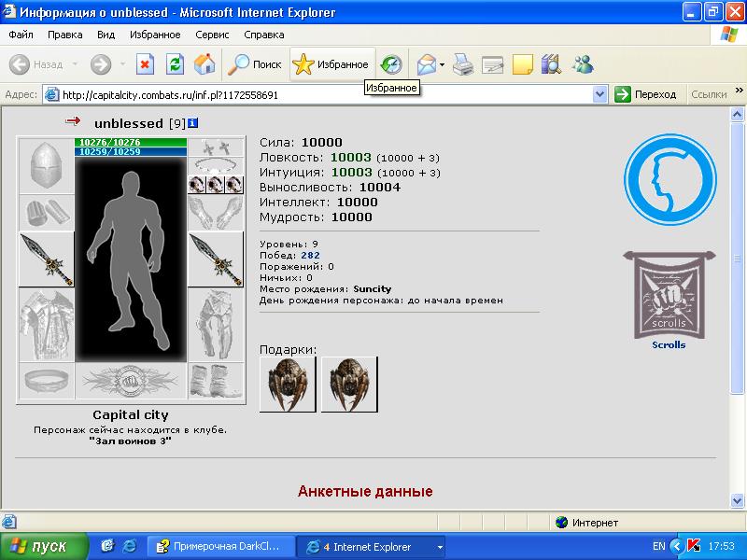Viewport: 747px width, 560px height.
Task: Expand the Ссылки links toolbar chevron
Action: coord(740,91)
